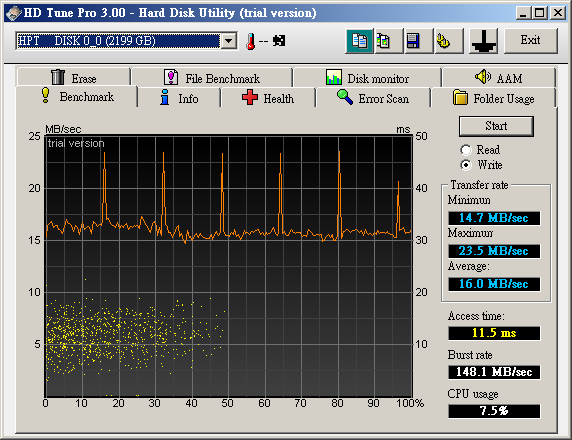Switch to the File Benchmark tab

212,78
